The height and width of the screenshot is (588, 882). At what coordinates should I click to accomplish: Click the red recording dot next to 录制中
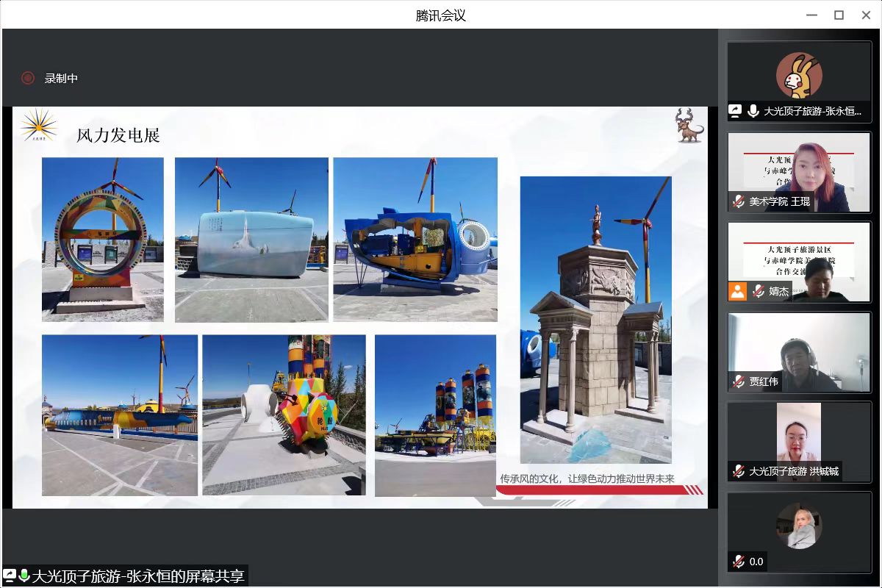(x=29, y=77)
